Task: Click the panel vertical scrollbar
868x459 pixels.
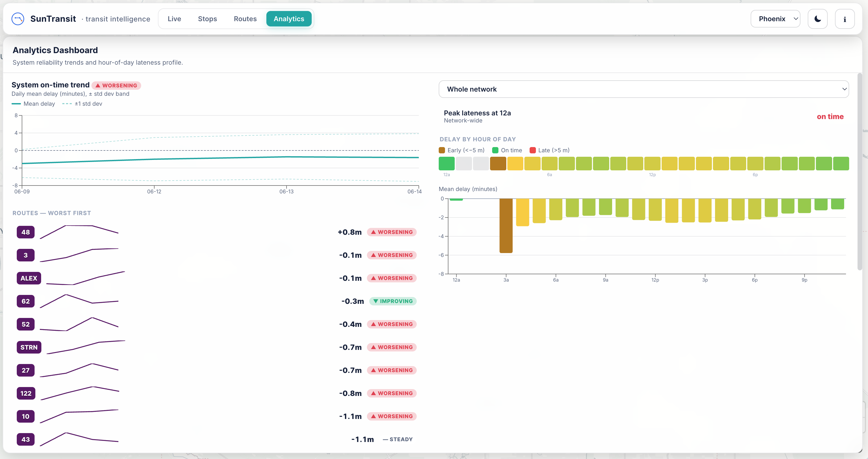Action: click(860, 172)
